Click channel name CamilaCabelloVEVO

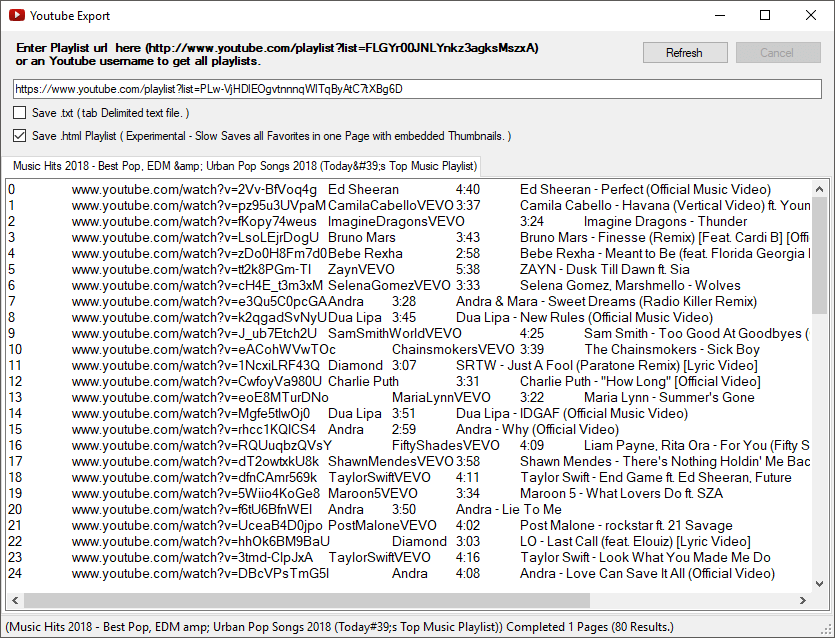pyautogui.click(x=391, y=206)
